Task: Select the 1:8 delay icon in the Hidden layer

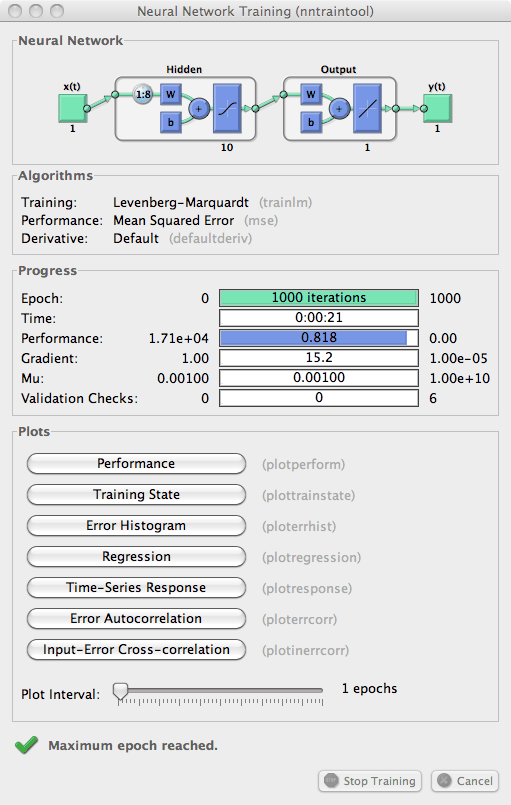Action: 143,94
